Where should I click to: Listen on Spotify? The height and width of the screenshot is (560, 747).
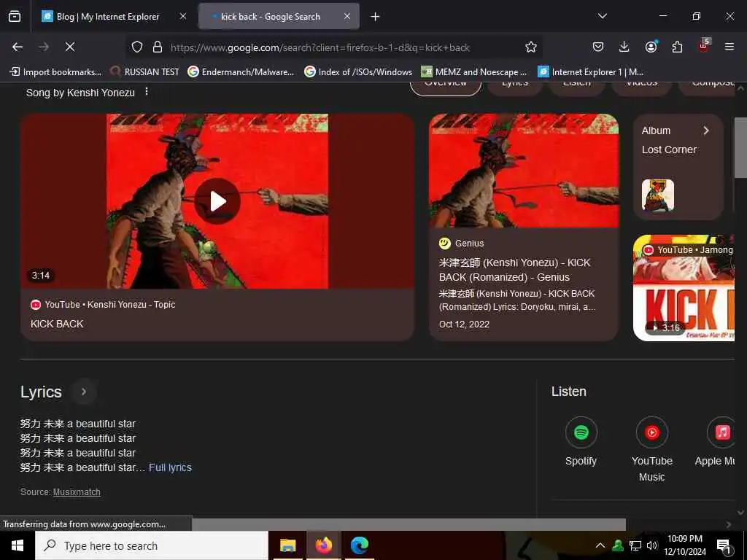581,441
